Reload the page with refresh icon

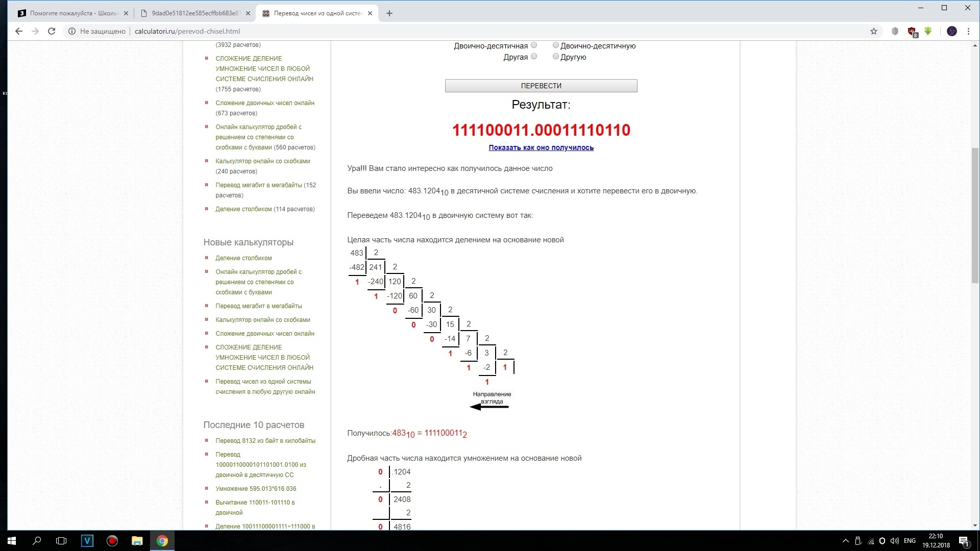(x=52, y=31)
